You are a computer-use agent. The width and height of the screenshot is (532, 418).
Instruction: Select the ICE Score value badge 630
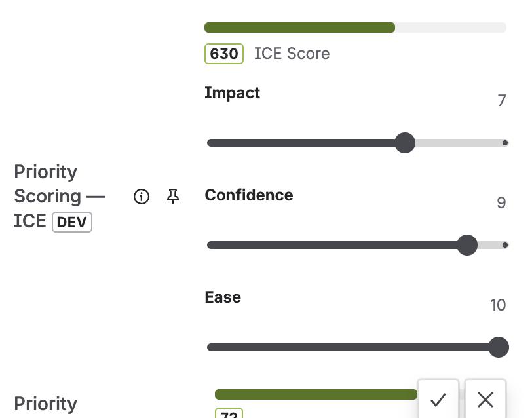[x=223, y=54]
